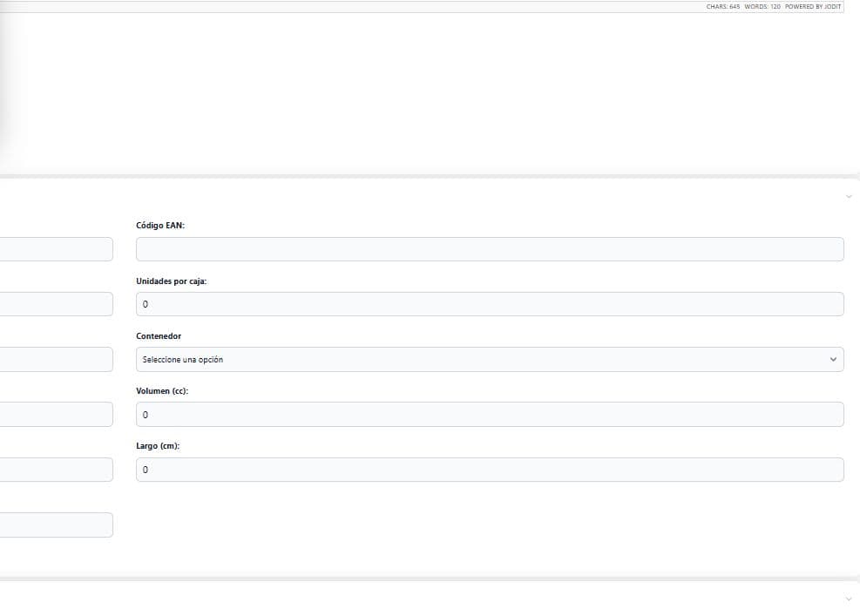
Task: Focus the Unidades por caja input
Action: (490, 304)
